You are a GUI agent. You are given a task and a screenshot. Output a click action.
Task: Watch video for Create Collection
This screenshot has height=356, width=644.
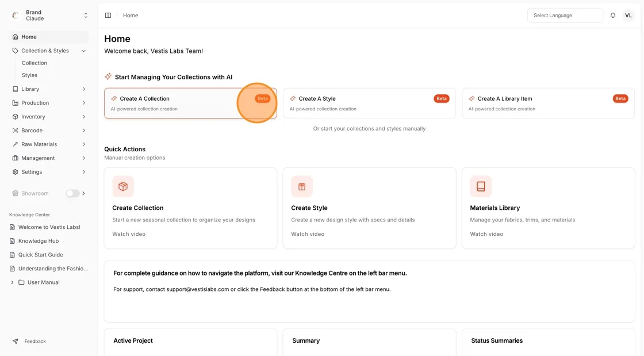tap(129, 234)
